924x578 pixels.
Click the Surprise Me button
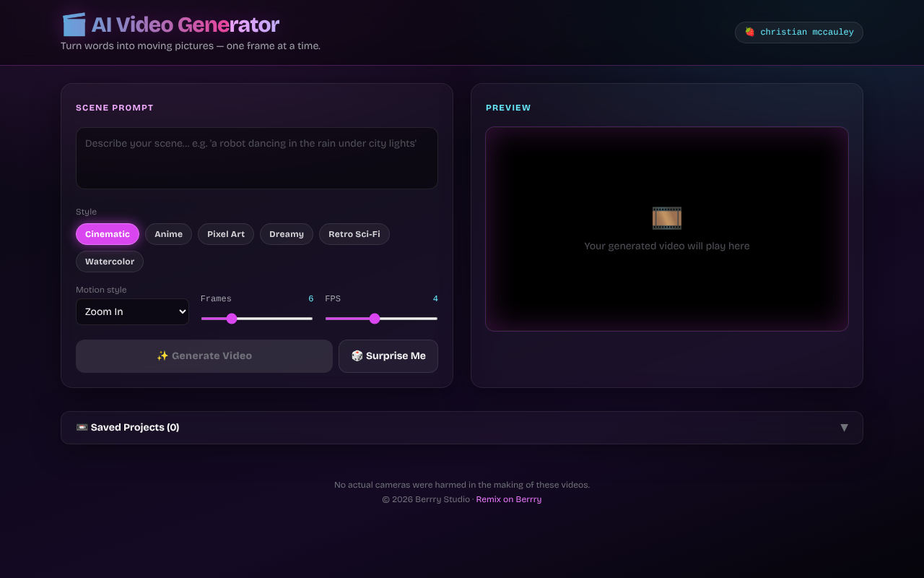tap(388, 356)
